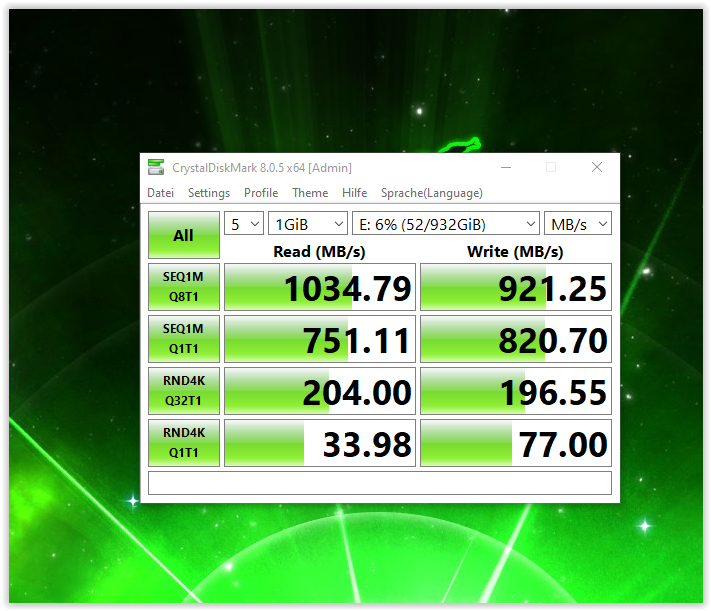Click the 33.98 read result

click(x=320, y=443)
